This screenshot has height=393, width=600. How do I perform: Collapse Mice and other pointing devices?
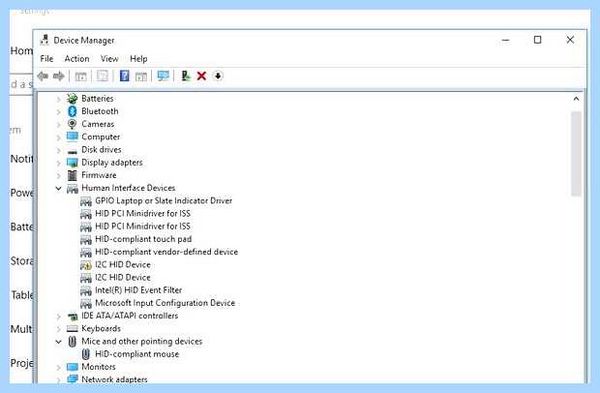pos(59,341)
